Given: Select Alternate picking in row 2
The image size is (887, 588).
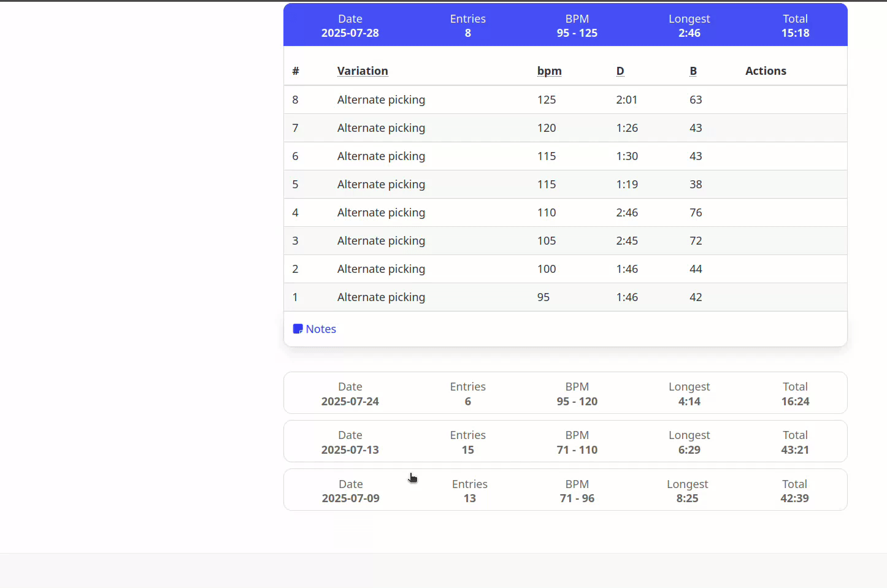Looking at the screenshot, I should tap(381, 269).
